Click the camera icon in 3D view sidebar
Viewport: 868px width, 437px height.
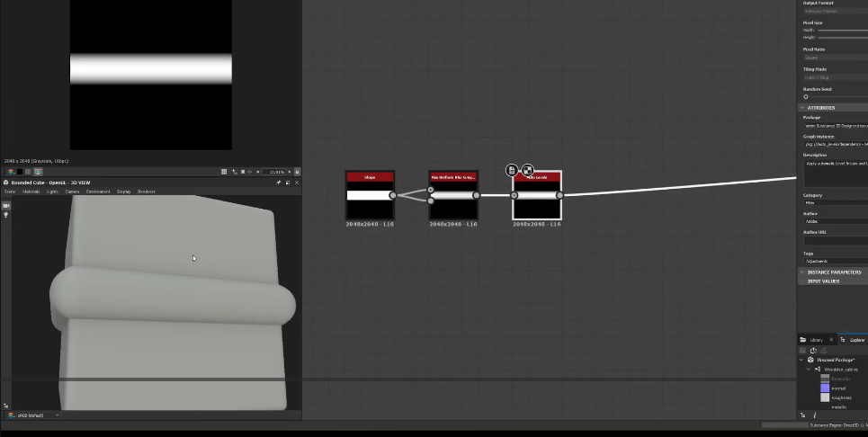[6, 206]
